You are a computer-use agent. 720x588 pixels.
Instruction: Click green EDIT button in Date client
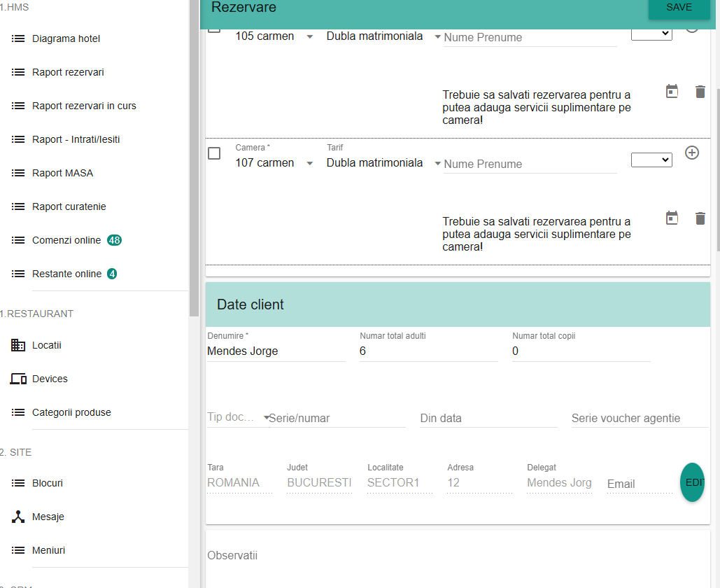tap(693, 482)
